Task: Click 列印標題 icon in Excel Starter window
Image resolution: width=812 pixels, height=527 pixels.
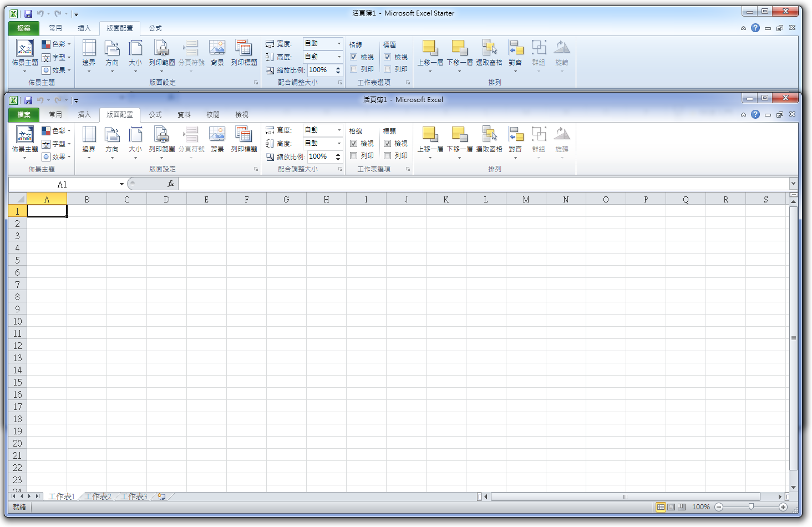Action: [244, 48]
